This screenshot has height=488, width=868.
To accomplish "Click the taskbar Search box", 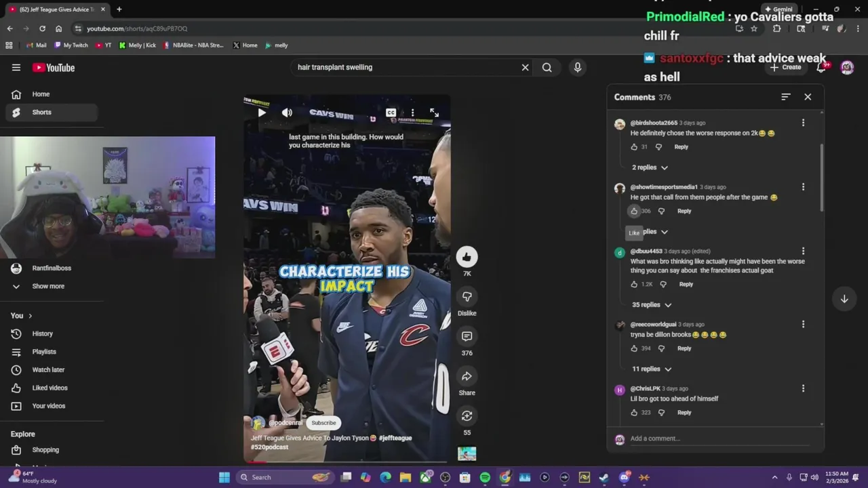I will (x=285, y=477).
